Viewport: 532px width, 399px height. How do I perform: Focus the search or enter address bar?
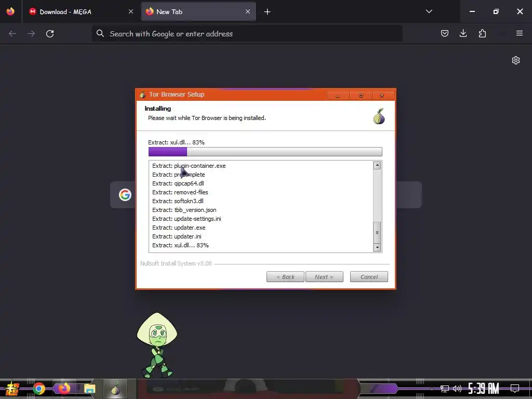pos(247,34)
